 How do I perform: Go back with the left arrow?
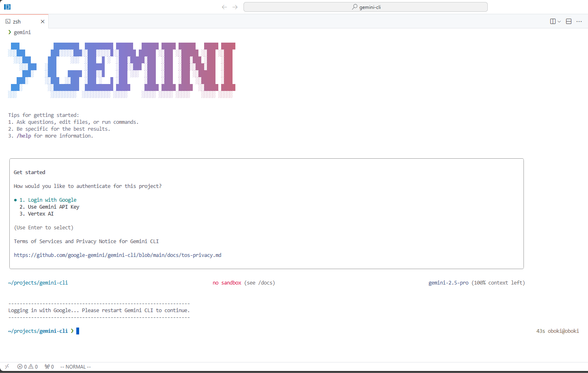coord(224,7)
